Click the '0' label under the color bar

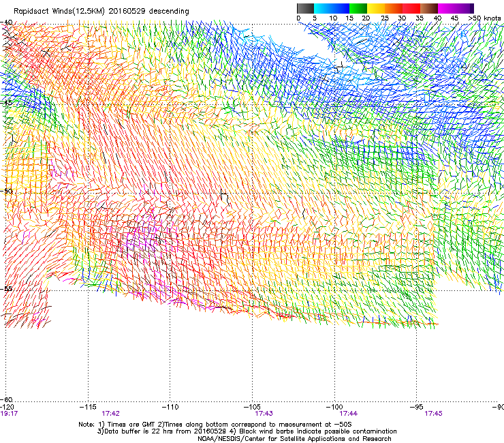pyautogui.click(x=298, y=18)
